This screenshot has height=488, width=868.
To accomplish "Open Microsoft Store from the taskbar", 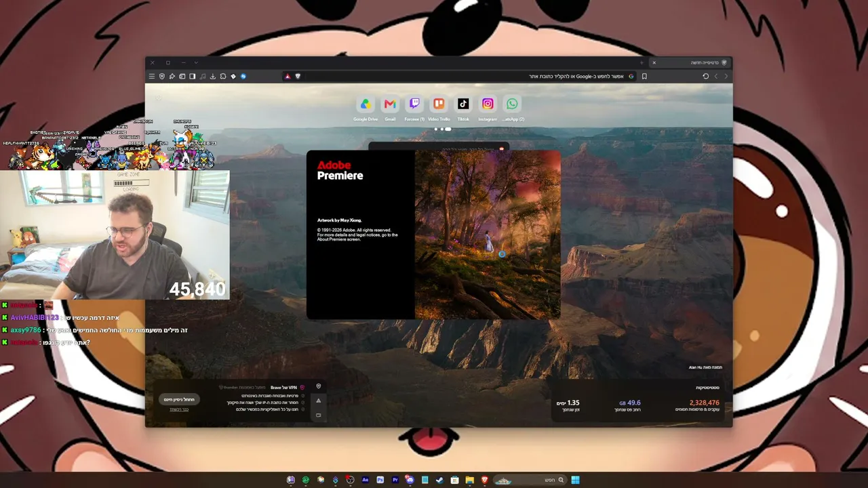I will coord(454,480).
